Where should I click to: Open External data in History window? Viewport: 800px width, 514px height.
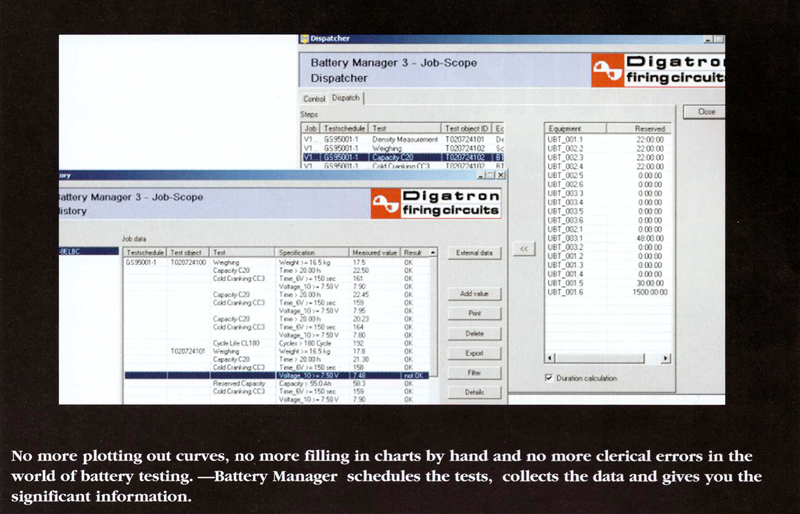pyautogui.click(x=474, y=253)
